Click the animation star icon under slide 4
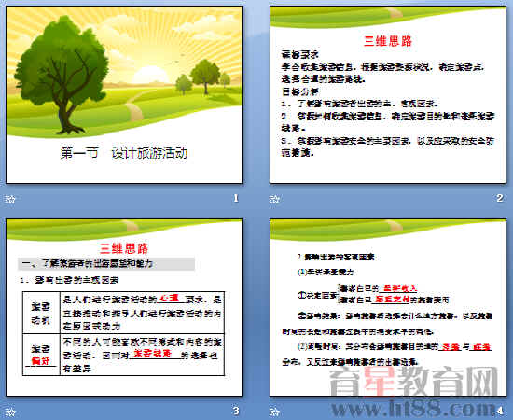513x420 pixels. (x=274, y=412)
